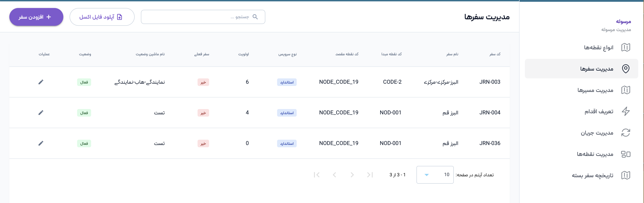Open the items-per-page dropdown showing 10
Screen dimensions: 644x203
coord(435,175)
